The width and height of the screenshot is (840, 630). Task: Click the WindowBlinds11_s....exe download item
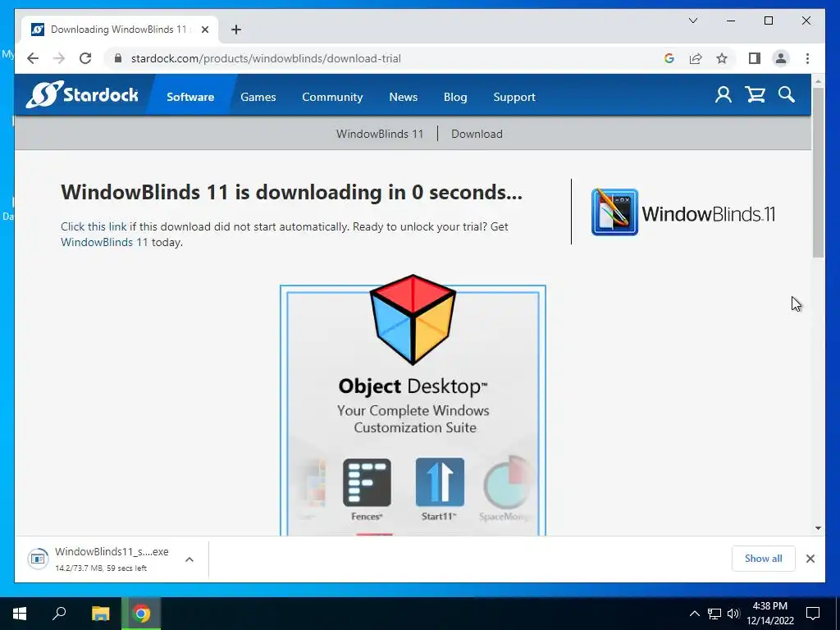112,559
